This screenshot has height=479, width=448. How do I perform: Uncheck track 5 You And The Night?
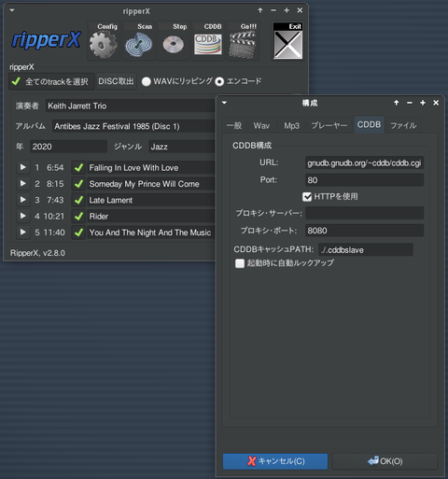[78, 232]
